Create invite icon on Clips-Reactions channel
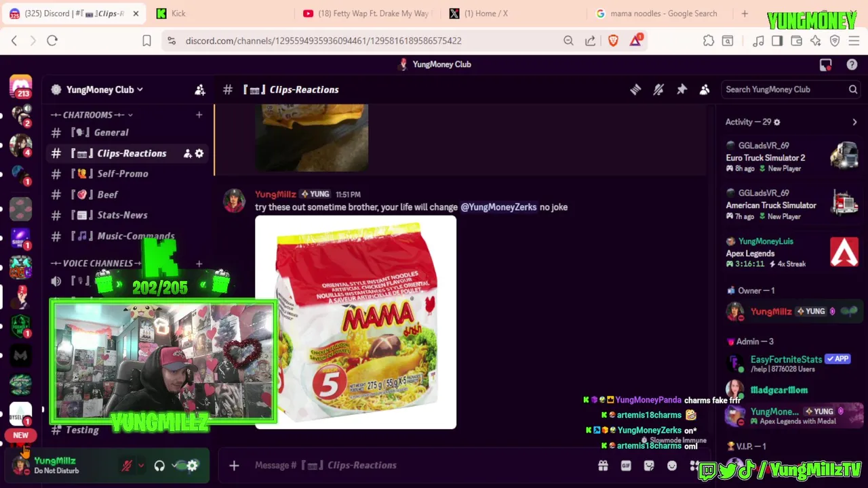This screenshot has height=488, width=868. point(187,154)
